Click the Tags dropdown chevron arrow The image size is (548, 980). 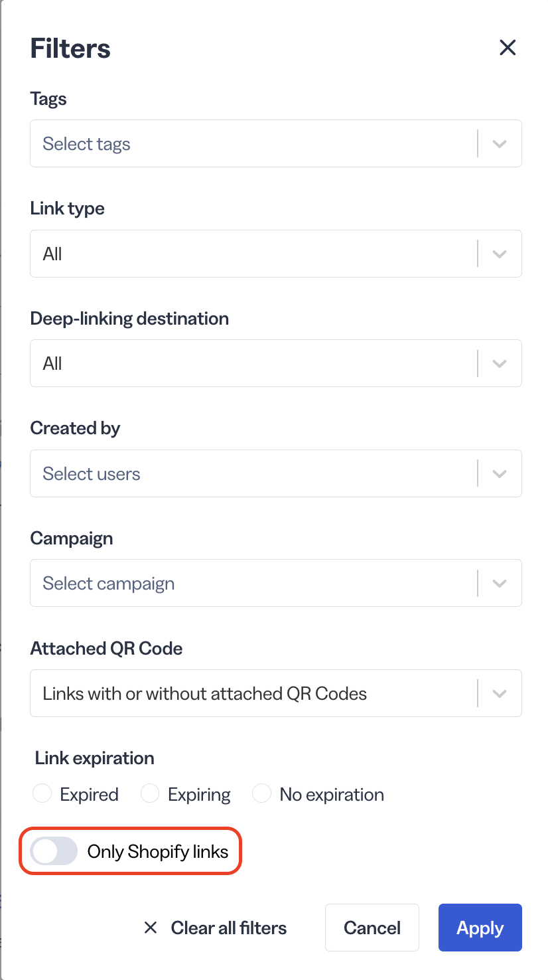(x=500, y=143)
